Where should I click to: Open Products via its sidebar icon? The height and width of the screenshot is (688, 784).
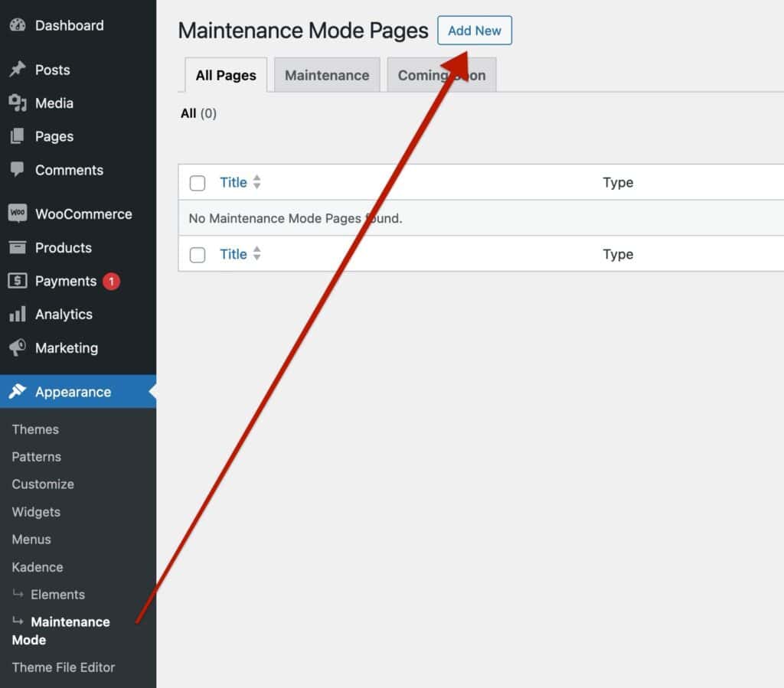[18, 247]
